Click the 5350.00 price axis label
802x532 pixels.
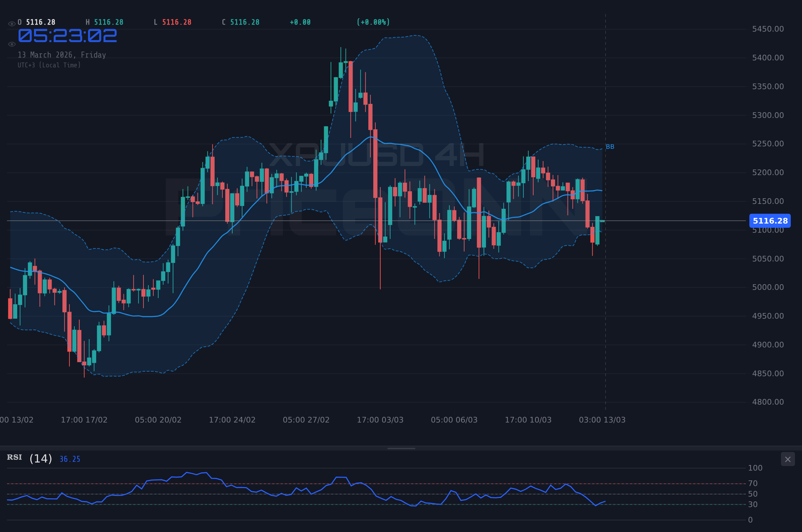coord(768,86)
